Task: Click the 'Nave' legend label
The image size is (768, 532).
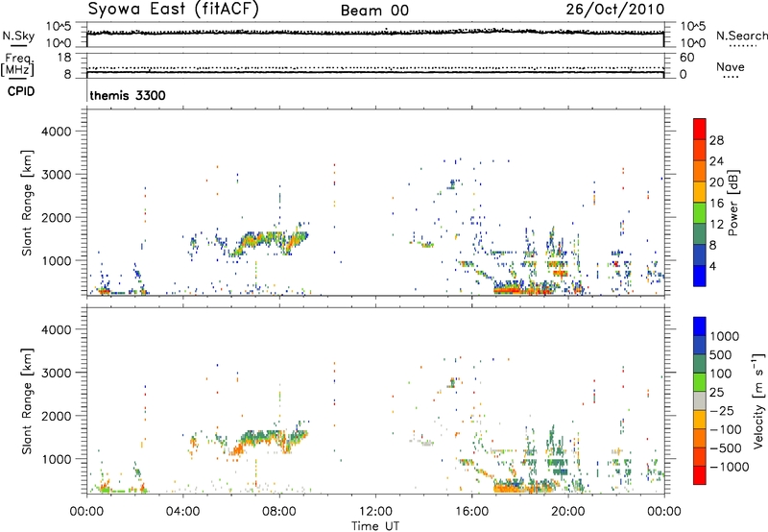Action: click(x=731, y=67)
